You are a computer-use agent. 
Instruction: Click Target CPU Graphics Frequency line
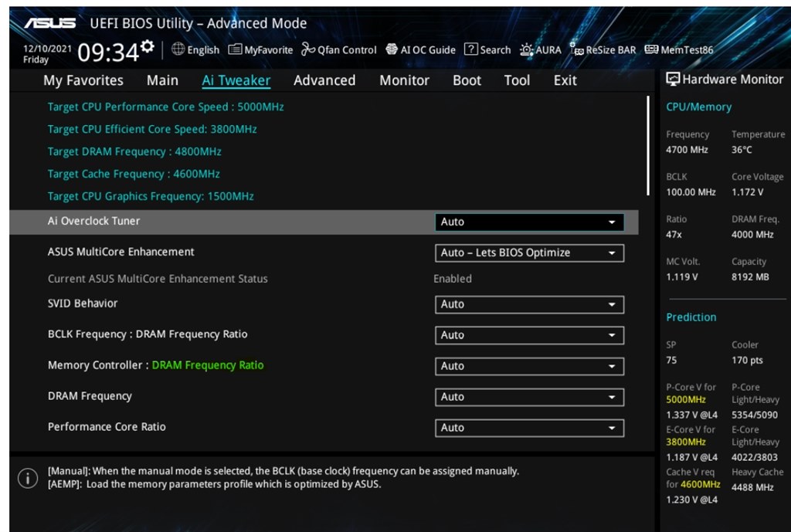tap(151, 196)
